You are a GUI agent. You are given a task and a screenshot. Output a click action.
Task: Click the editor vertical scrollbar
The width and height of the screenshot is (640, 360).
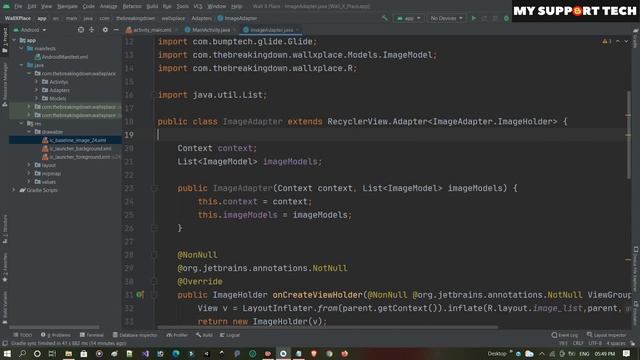628,135
